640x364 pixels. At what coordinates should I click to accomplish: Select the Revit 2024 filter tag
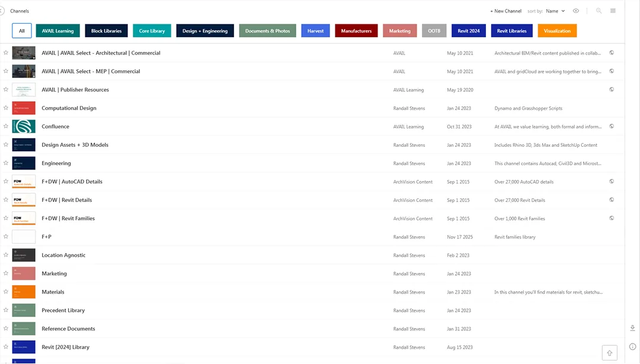[x=469, y=31]
